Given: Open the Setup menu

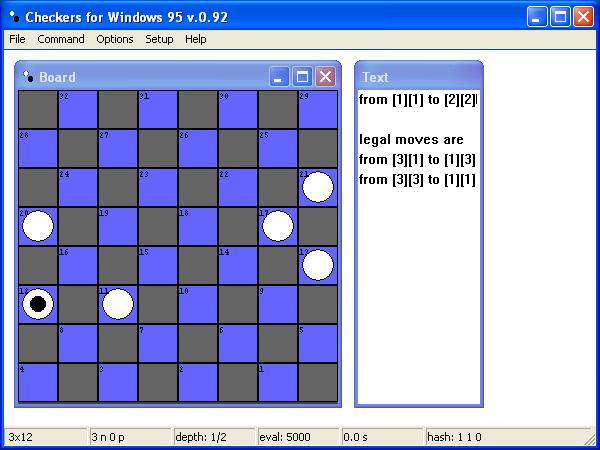Looking at the screenshot, I should point(159,39).
